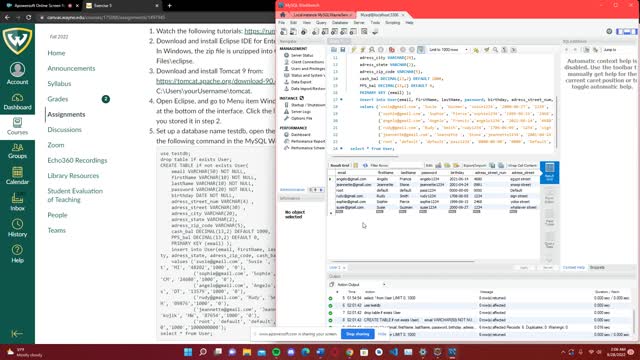Click the Windows Start button on taskbar
Image resolution: width=640 pixels, height=360 pixels.
(x=188, y=352)
